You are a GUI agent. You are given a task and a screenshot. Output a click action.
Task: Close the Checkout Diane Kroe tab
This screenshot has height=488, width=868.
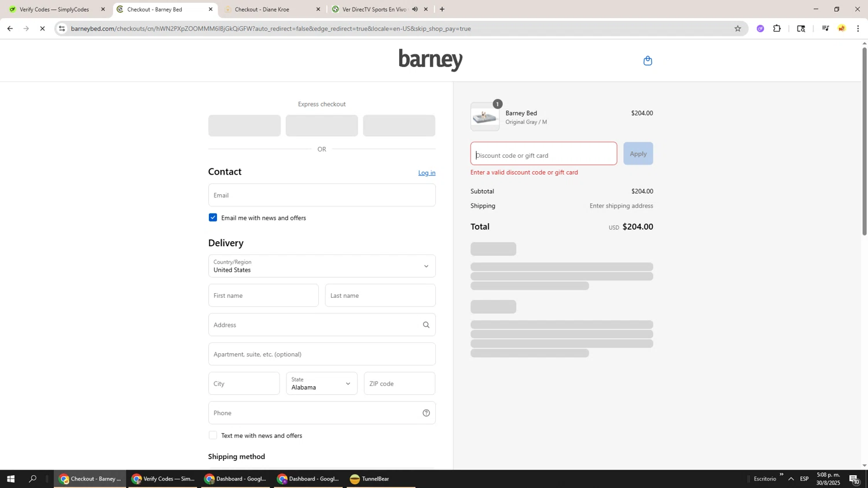[x=318, y=9]
